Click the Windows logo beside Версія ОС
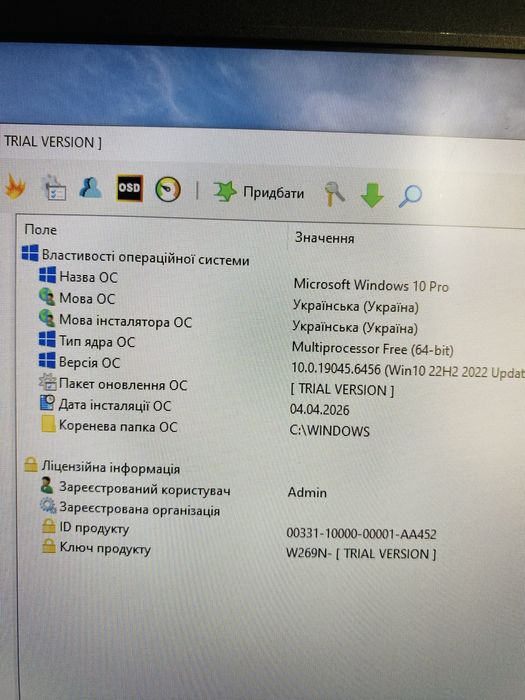Viewport: 525px width, 700px height. point(47,360)
